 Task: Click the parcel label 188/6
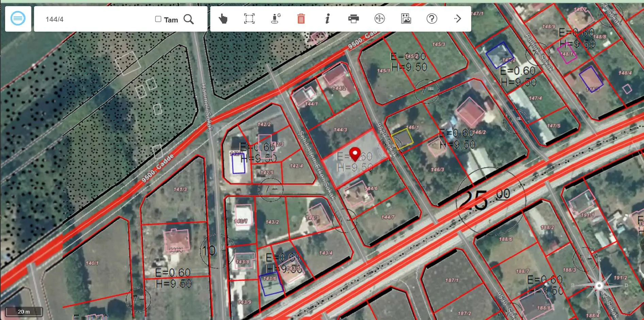(506, 239)
